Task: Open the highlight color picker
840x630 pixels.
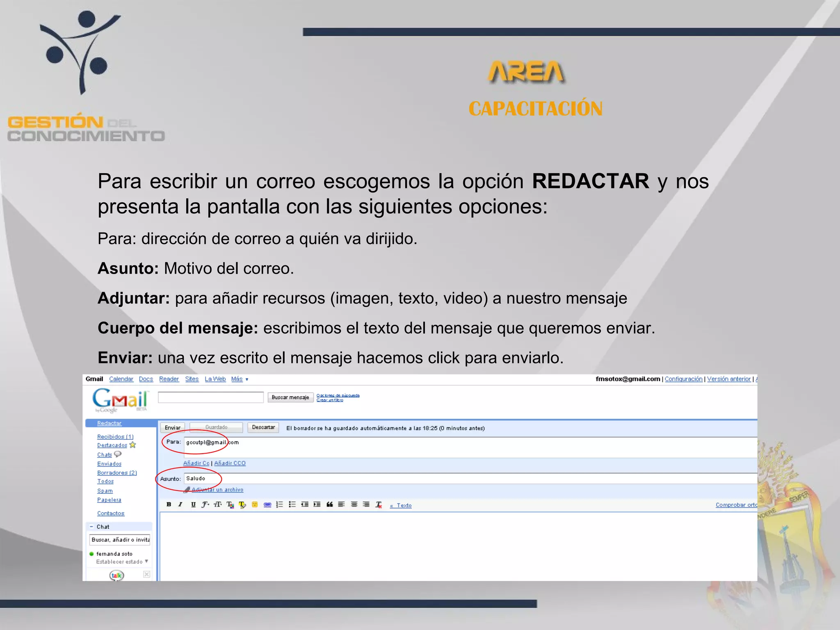Action: point(242,504)
